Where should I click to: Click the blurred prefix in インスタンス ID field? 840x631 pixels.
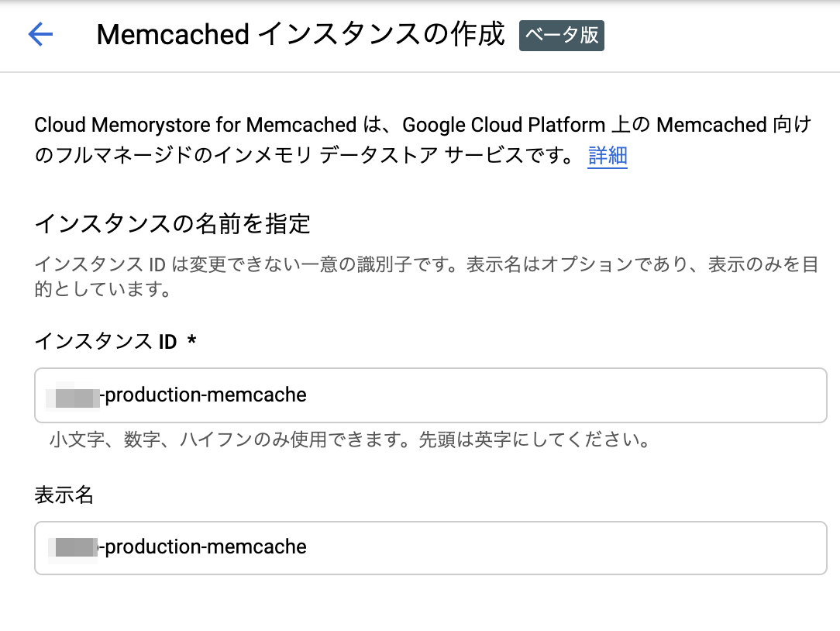(74, 395)
